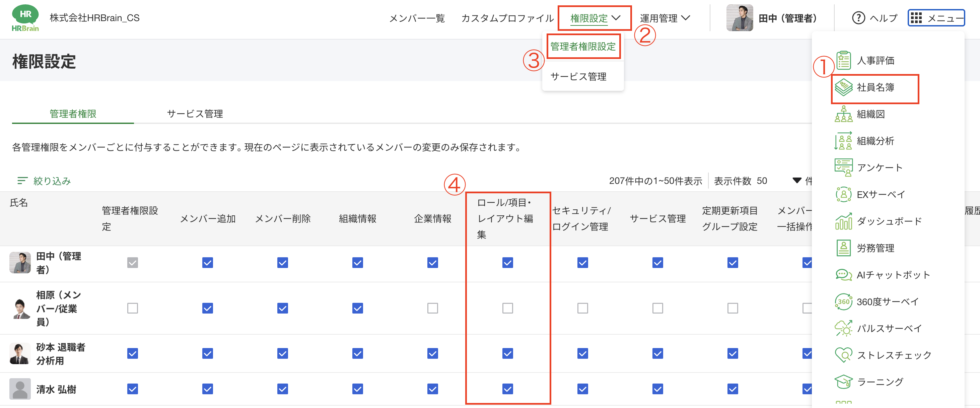Enable メンバー追加 permission for 相原
This screenshot has height=408, width=980.
click(207, 308)
